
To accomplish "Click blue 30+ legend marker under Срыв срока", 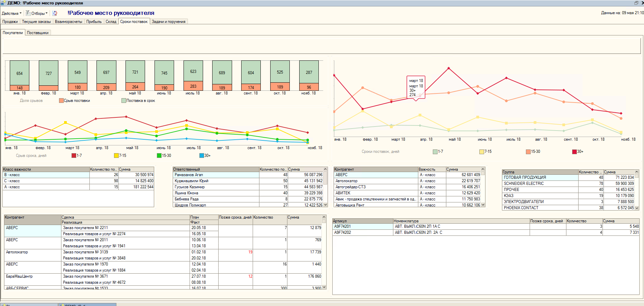I will [201, 156].
